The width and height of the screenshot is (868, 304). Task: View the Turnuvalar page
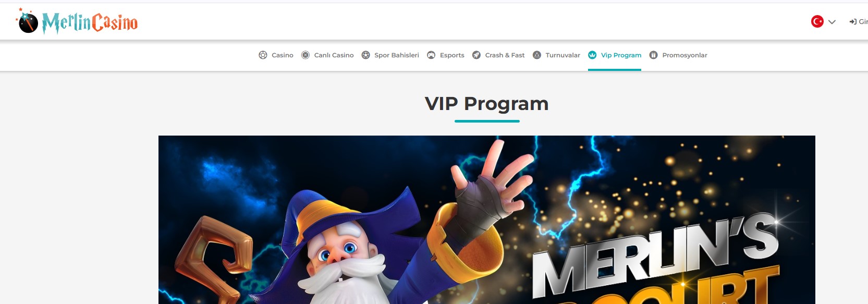tap(563, 55)
